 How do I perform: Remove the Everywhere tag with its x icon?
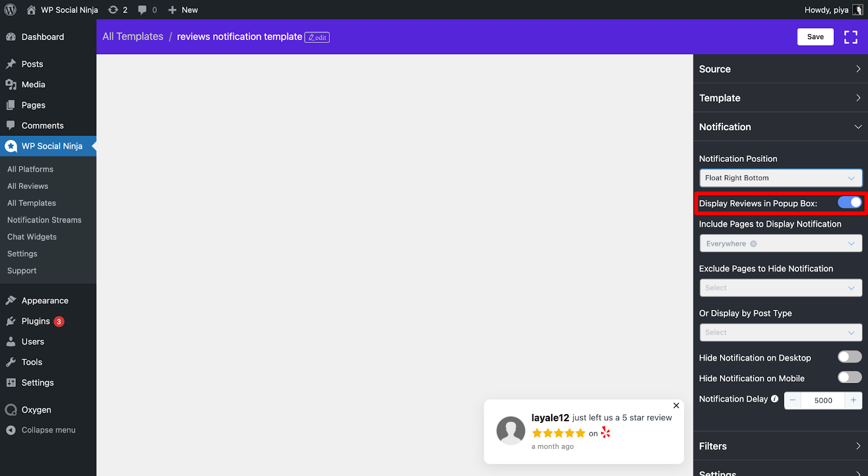point(753,244)
